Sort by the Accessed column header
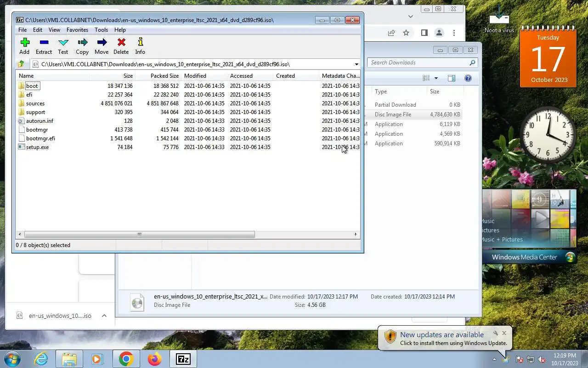 point(250,76)
